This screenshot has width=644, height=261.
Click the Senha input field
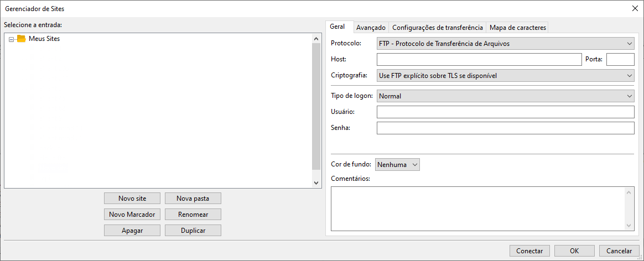(505, 128)
